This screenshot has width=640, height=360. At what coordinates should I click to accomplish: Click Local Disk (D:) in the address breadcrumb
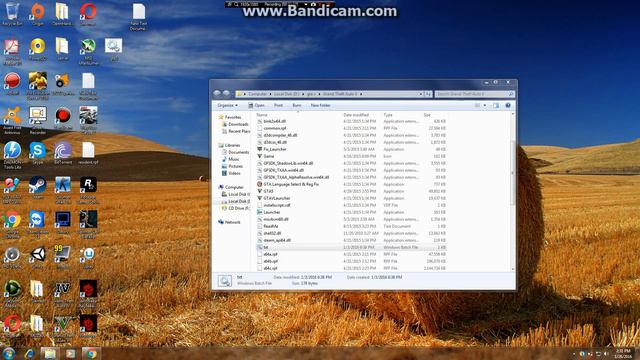(287, 94)
